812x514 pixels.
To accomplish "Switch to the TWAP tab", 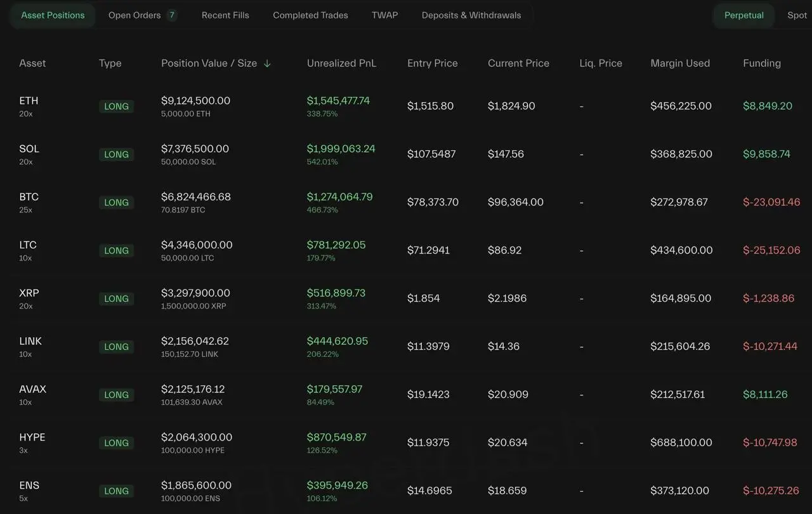I will click(385, 15).
